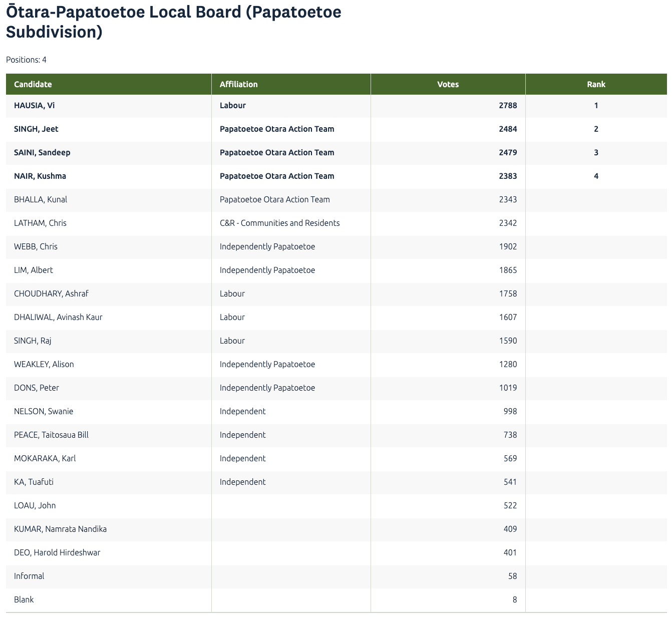Image resolution: width=672 pixels, height=619 pixels.
Task: Click the Informal row label
Action: click(x=29, y=576)
